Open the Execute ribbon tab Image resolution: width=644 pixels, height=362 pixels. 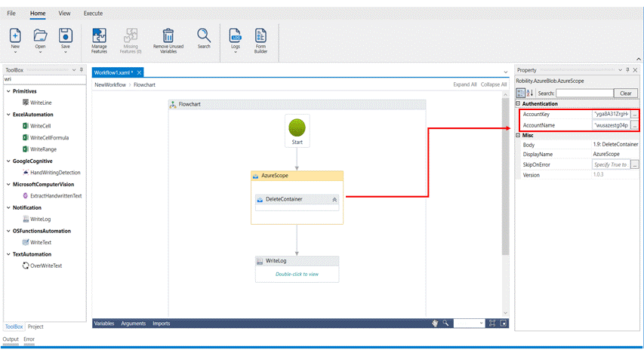pos(93,14)
